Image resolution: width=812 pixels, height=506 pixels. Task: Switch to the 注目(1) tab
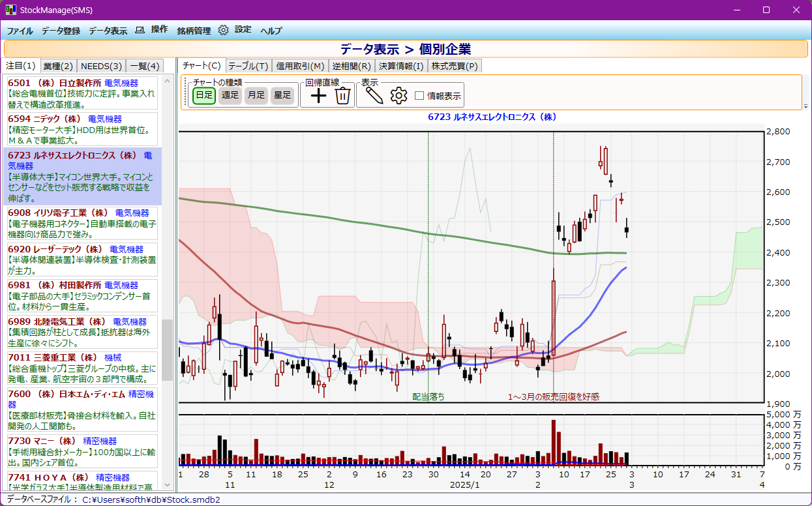coord(21,66)
